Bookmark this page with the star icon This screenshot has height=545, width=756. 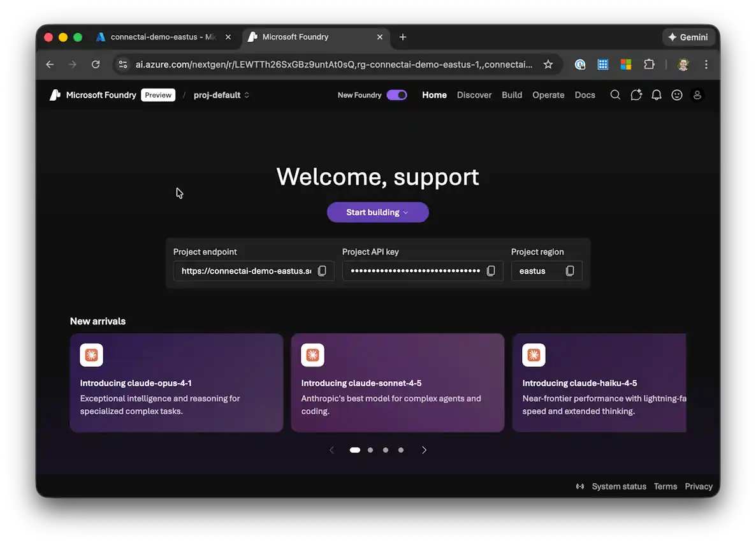[548, 64]
